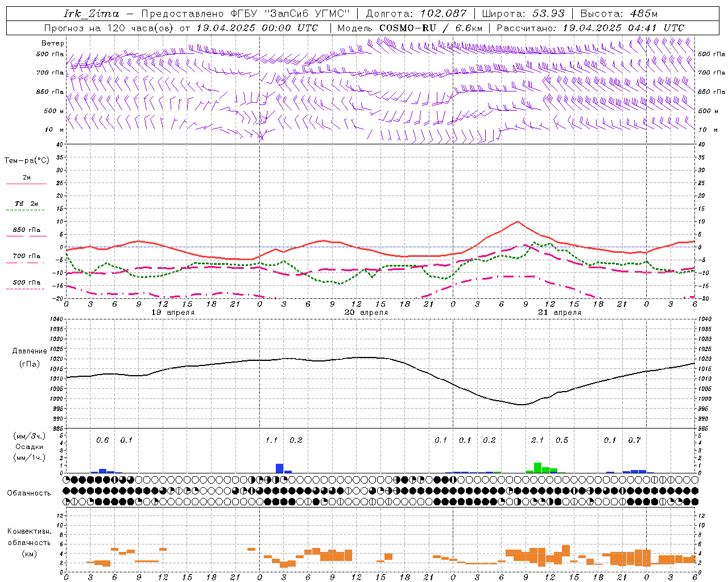Click the (мм/1ч.) precipitation unit label
This screenshot has height=582, width=728.
click(x=30, y=458)
